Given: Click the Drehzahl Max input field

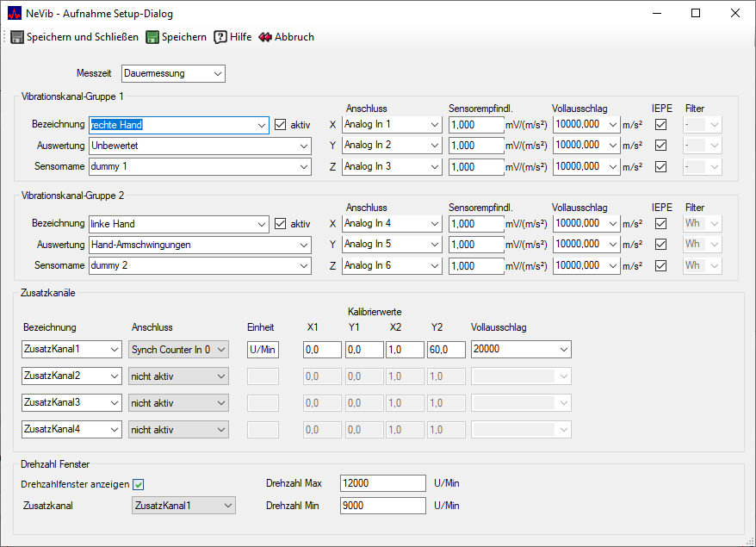Looking at the screenshot, I should pyautogui.click(x=383, y=483).
